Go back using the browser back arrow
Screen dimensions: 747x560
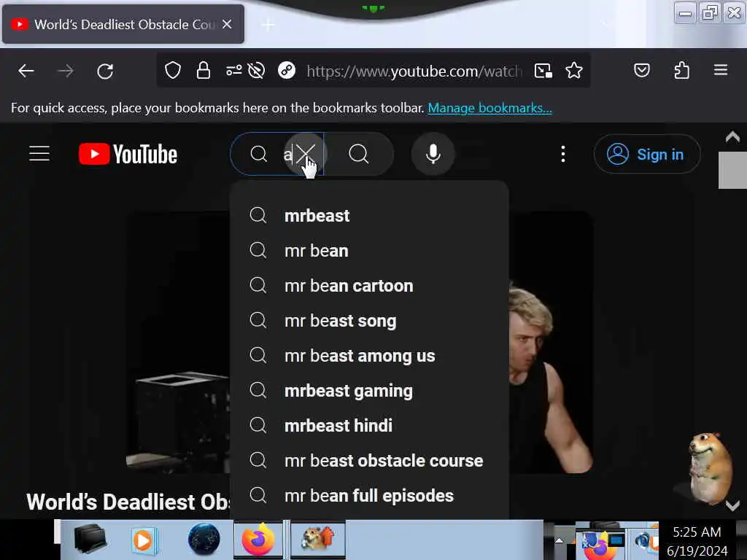pyautogui.click(x=26, y=71)
